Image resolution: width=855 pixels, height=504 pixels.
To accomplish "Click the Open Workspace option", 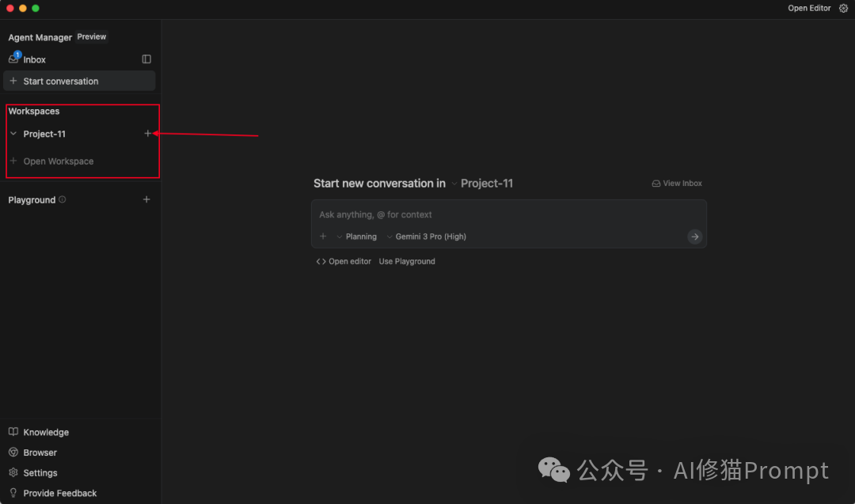I will [x=59, y=161].
